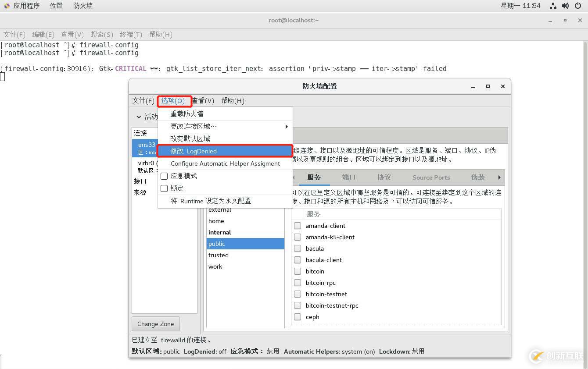
Task: Toggle the Panic Mode checkbox in the menu
Action: (x=164, y=176)
